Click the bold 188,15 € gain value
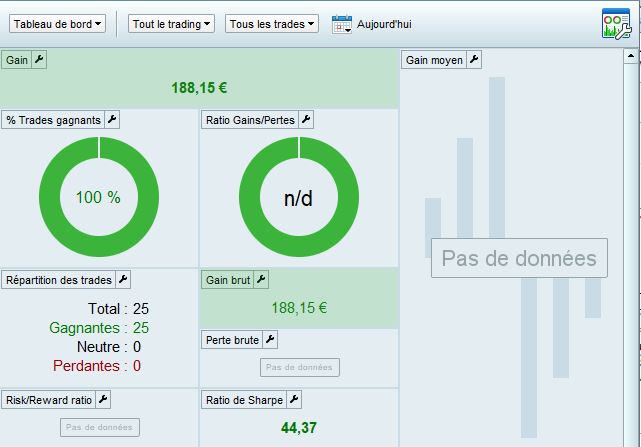641x447 pixels. (x=199, y=88)
